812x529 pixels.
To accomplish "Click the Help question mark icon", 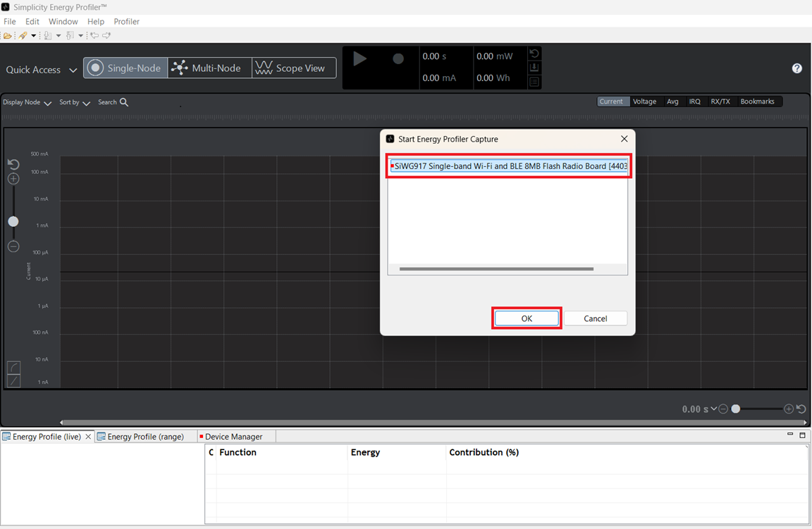I will point(796,68).
